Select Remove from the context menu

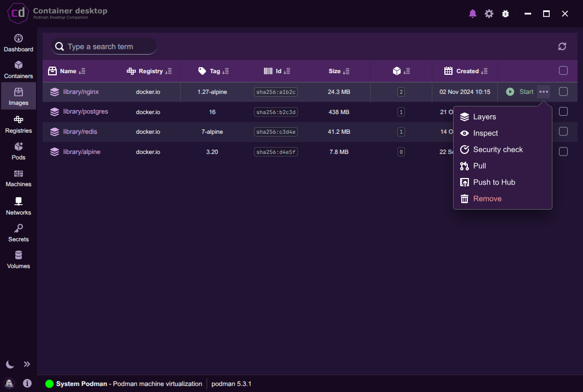tap(503, 199)
